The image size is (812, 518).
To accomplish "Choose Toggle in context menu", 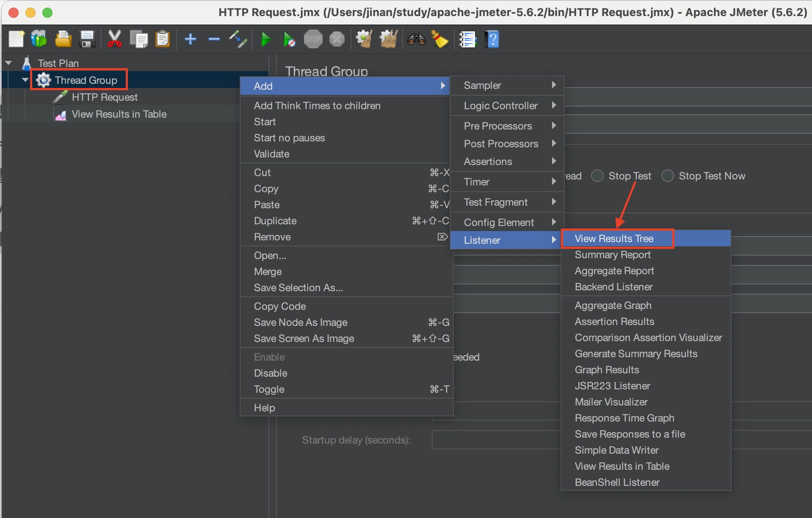I will click(347, 389).
